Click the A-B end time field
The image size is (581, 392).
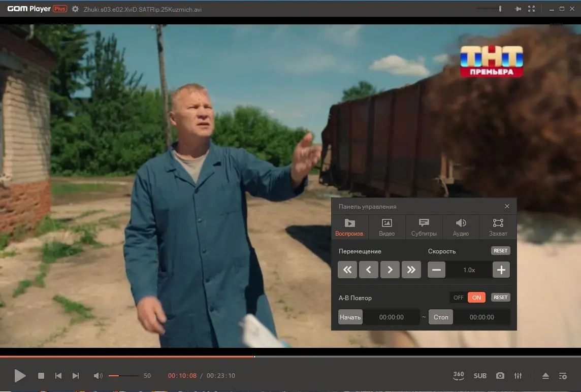click(x=481, y=317)
